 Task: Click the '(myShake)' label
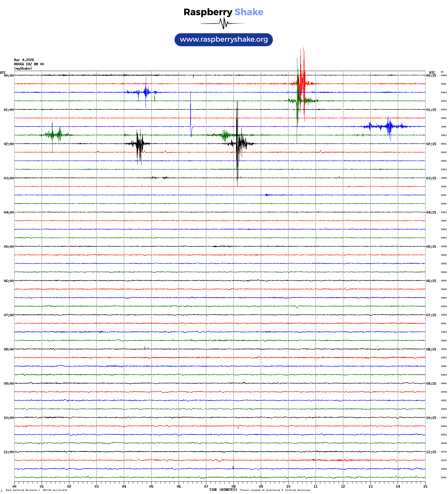tap(23, 68)
